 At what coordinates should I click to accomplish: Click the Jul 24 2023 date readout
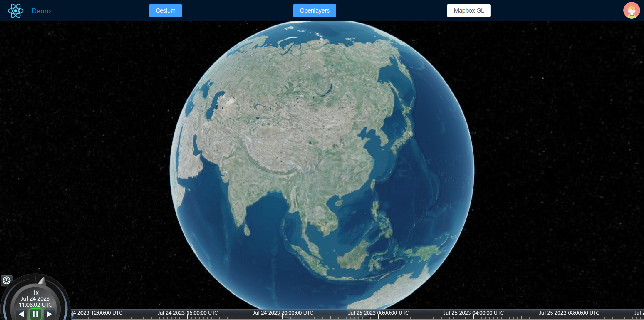(35, 299)
